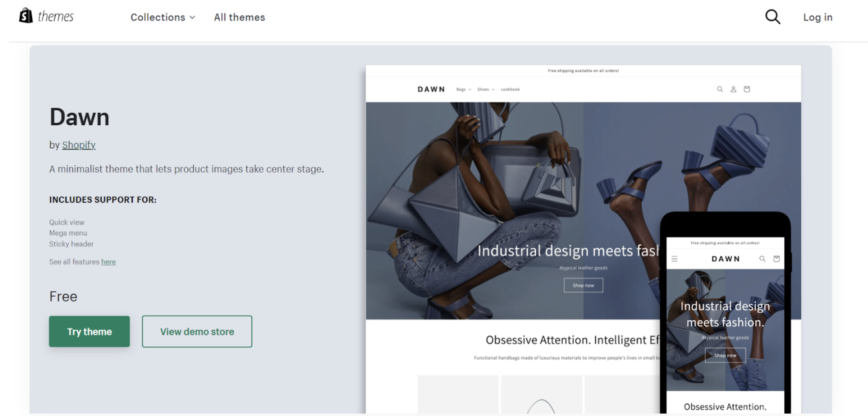Click 'Obsessive Attention.' heading in mobile preview
The height and width of the screenshot is (416, 868).
[x=725, y=407]
